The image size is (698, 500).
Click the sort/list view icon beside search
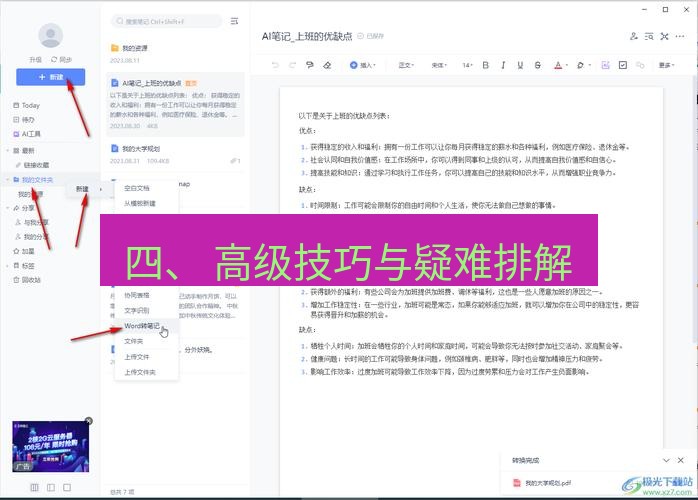[234, 21]
